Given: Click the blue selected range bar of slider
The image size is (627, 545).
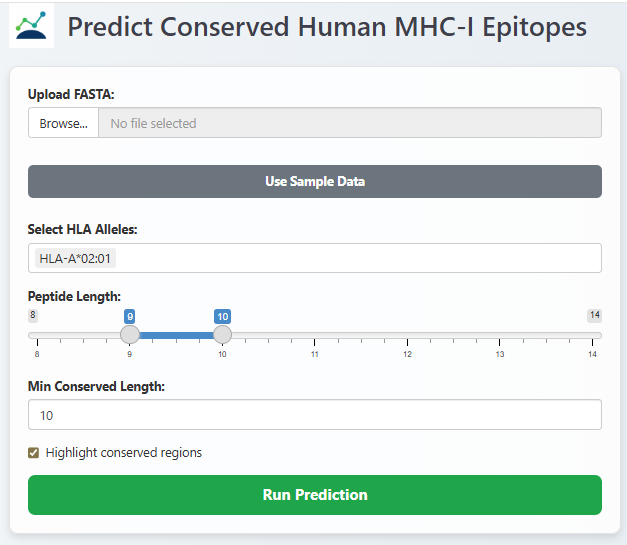Looking at the screenshot, I should [x=176, y=335].
